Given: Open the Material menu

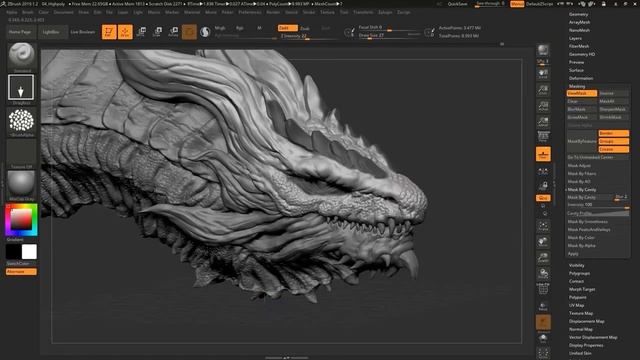Looking at the screenshot, I should (192, 12).
